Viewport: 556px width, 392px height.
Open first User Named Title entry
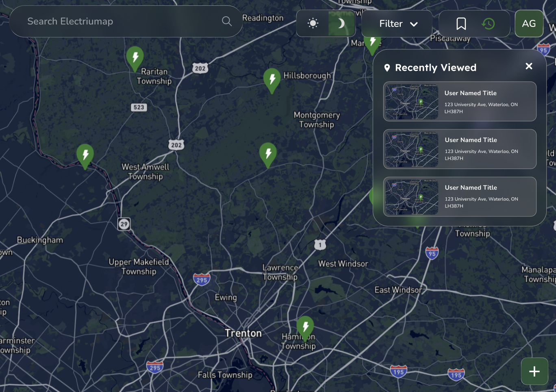tap(460, 101)
